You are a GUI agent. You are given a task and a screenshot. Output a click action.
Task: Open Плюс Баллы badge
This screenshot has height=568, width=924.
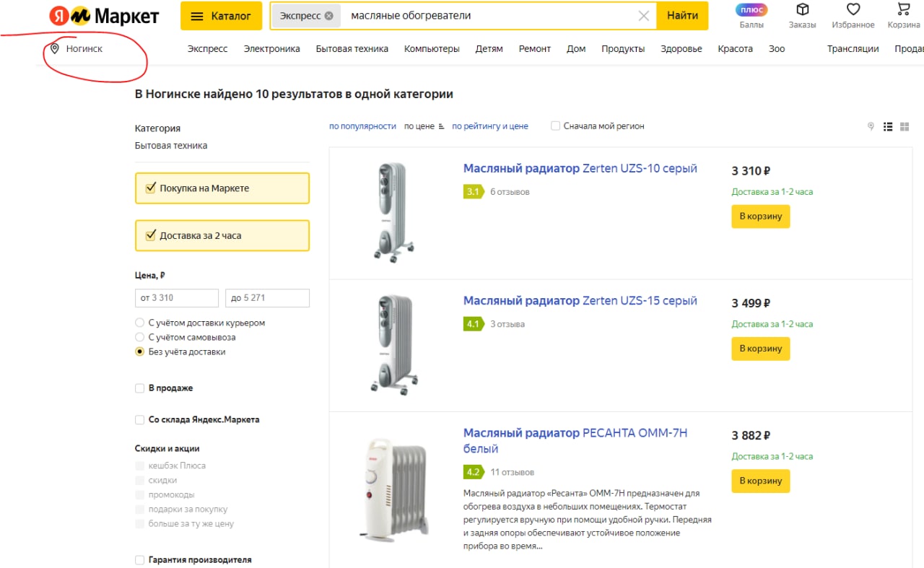[x=751, y=10]
